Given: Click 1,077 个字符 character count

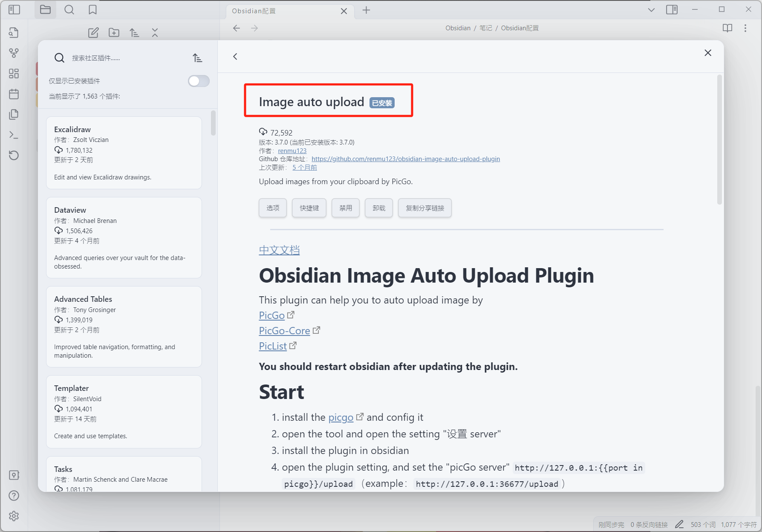Looking at the screenshot, I should point(739,525).
